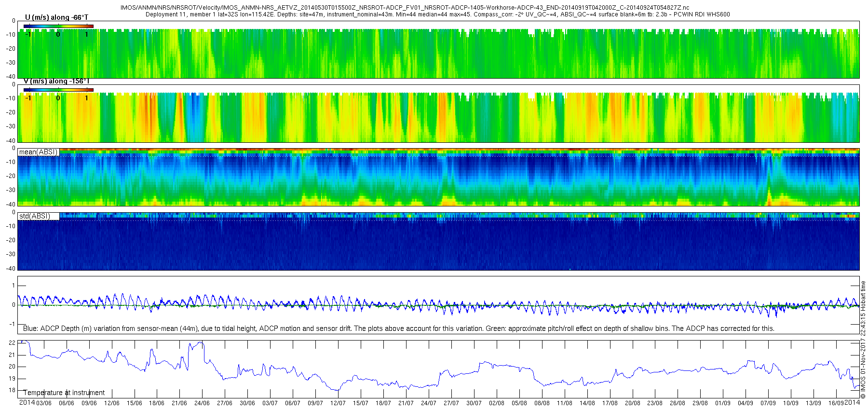Image resolution: width=868 pixels, height=410 pixels.
Task: Click the '18' temperature axis tick label
Action: click(13, 390)
